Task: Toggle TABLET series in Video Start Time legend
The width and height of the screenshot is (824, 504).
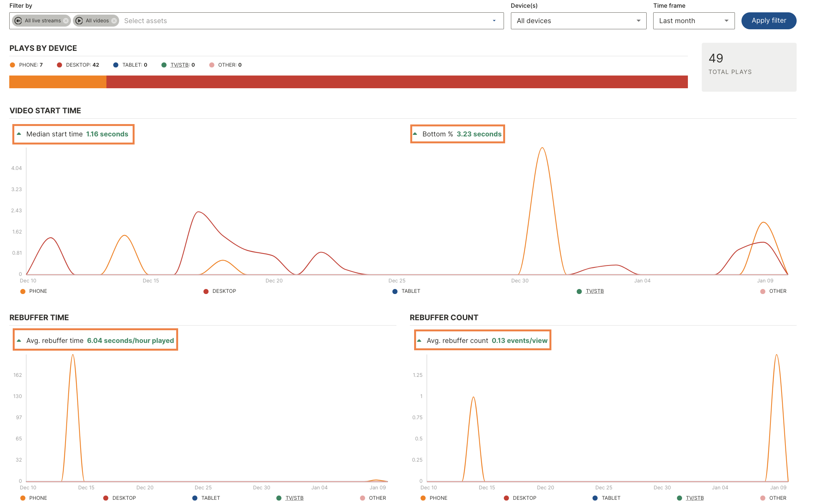Action: tap(406, 291)
